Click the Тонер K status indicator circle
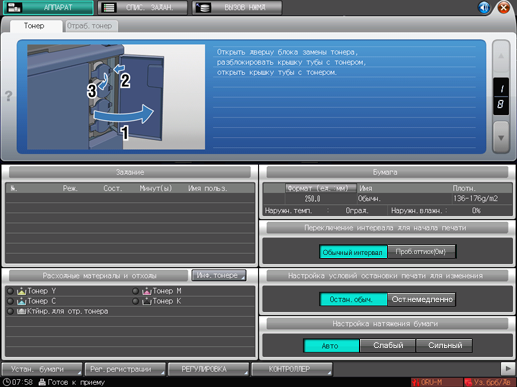The image size is (517, 387). point(135,301)
